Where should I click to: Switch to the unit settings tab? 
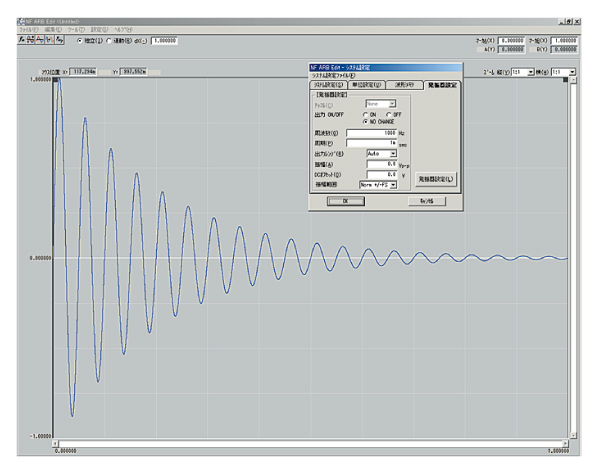tap(365, 85)
